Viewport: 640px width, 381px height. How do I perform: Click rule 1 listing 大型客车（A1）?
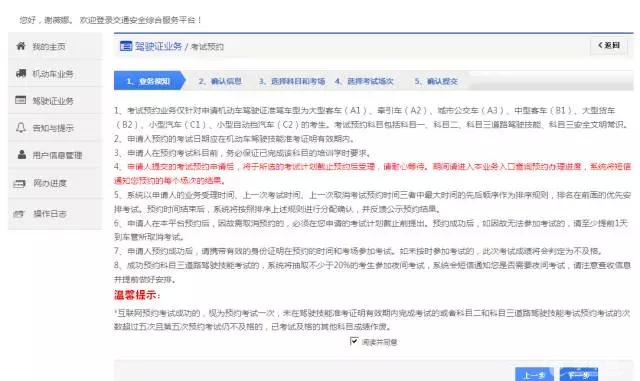click(371, 117)
